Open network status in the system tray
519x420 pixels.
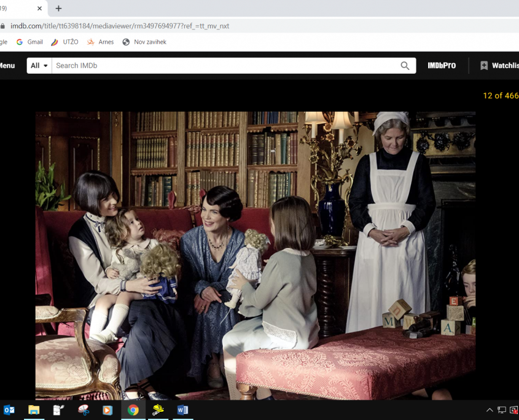(502, 410)
